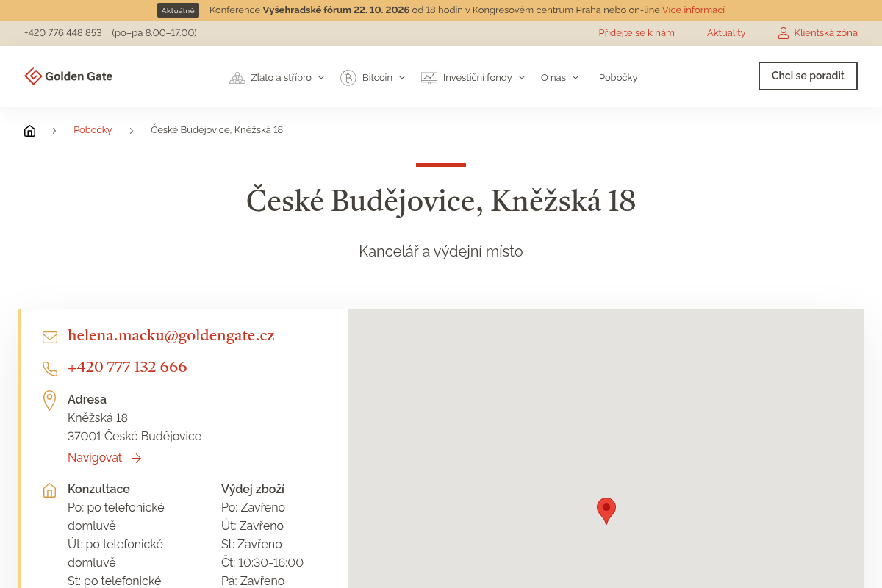Click the phone handset icon
The width and height of the screenshot is (882, 588).
[x=50, y=368]
